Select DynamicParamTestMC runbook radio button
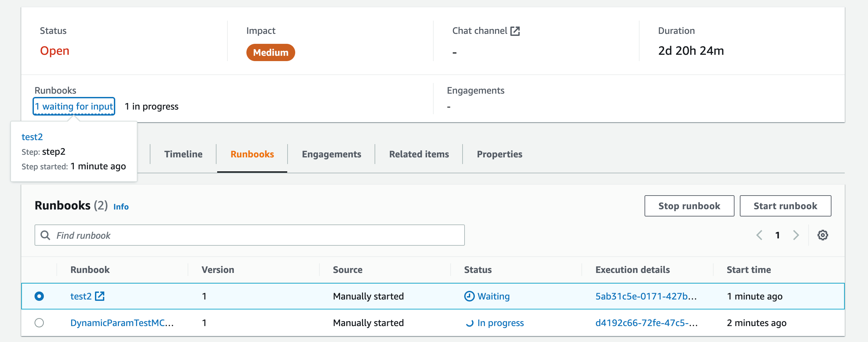The height and width of the screenshot is (342, 868). [39, 322]
